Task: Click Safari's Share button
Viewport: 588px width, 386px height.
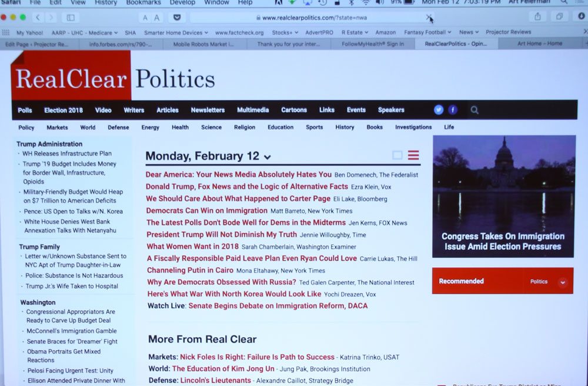Action: click(537, 17)
